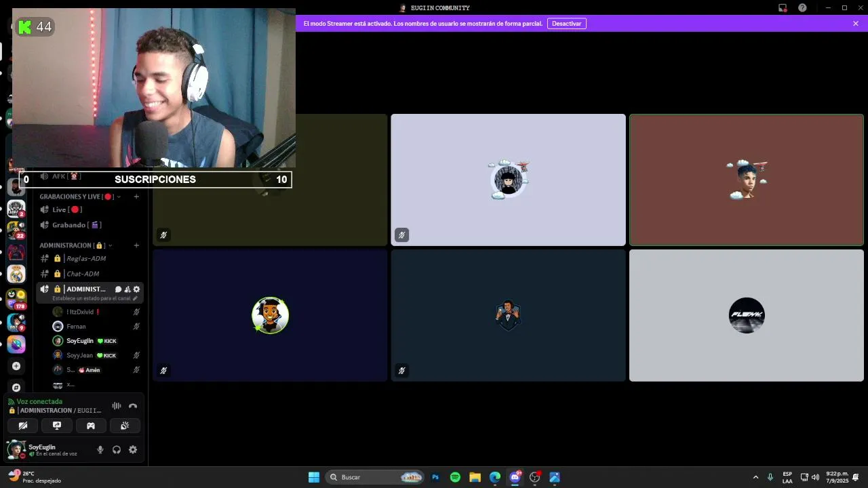Disconnect from the voice channel
868x488 pixels.
click(133, 406)
